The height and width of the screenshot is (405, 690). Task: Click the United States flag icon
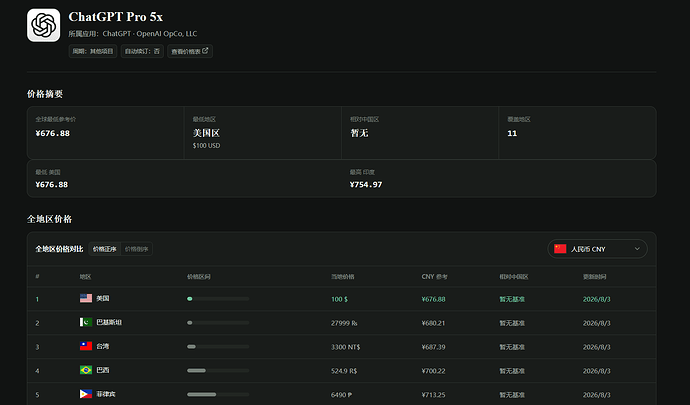(x=86, y=298)
